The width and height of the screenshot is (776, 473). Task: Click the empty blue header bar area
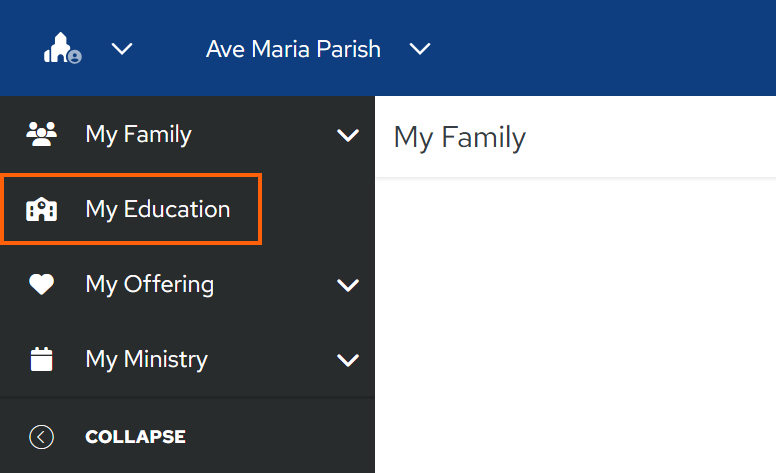[x=604, y=48]
